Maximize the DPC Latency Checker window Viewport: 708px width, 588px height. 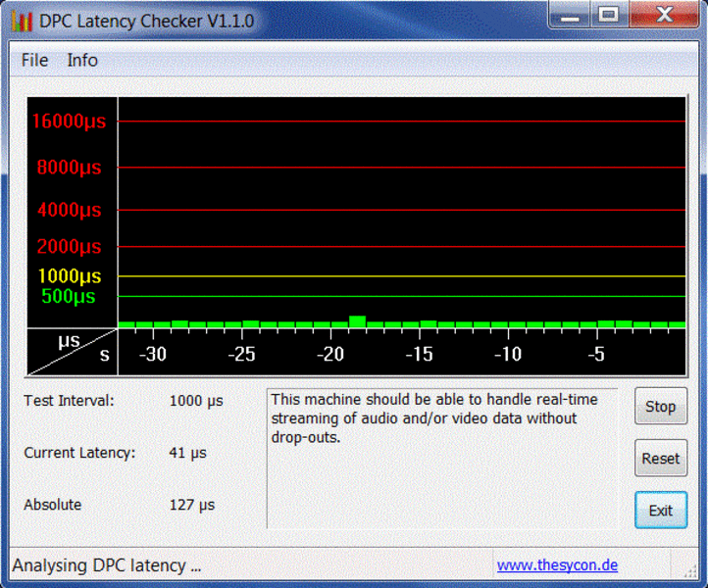pos(609,15)
